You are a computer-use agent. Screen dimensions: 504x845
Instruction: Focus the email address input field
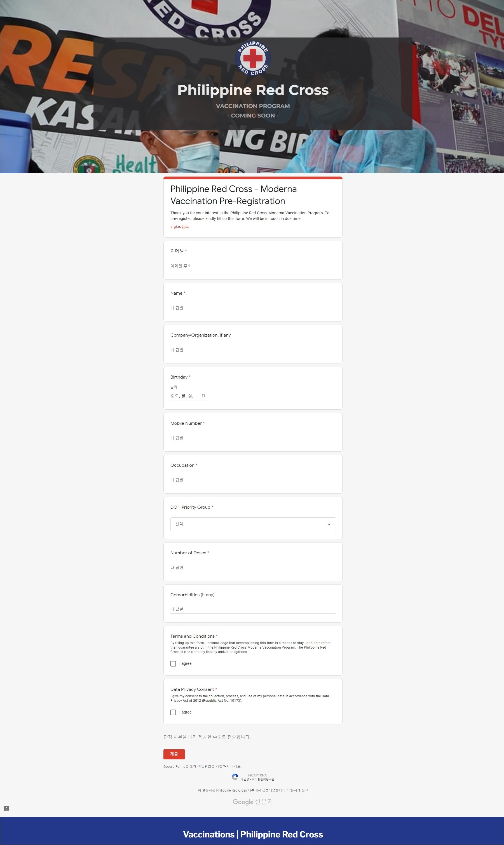212,266
